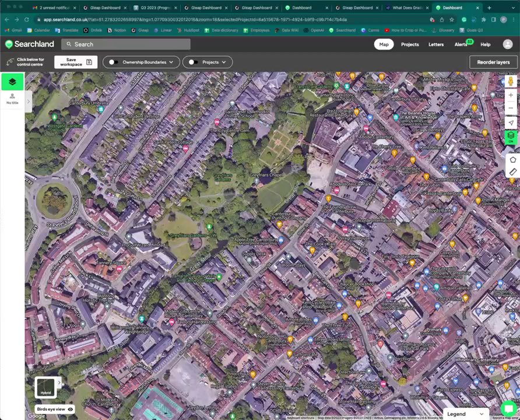Select the polygon draw tool

tap(512, 159)
